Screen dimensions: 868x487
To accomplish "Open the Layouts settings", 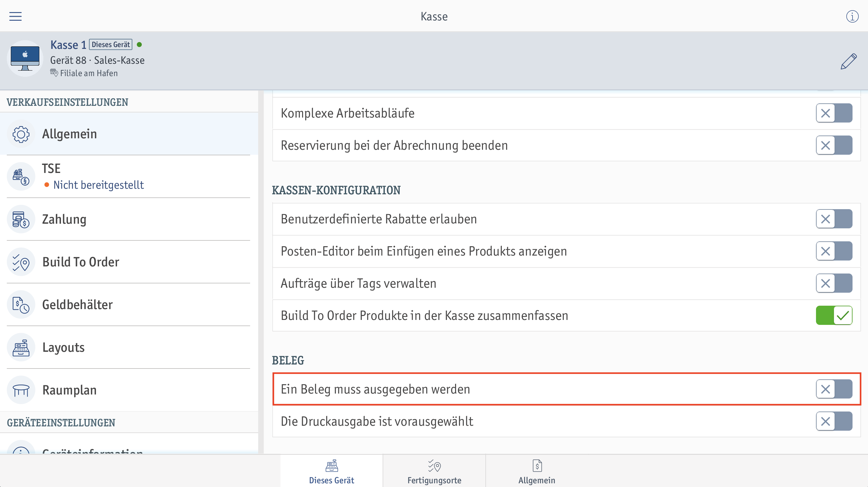I will coord(129,347).
